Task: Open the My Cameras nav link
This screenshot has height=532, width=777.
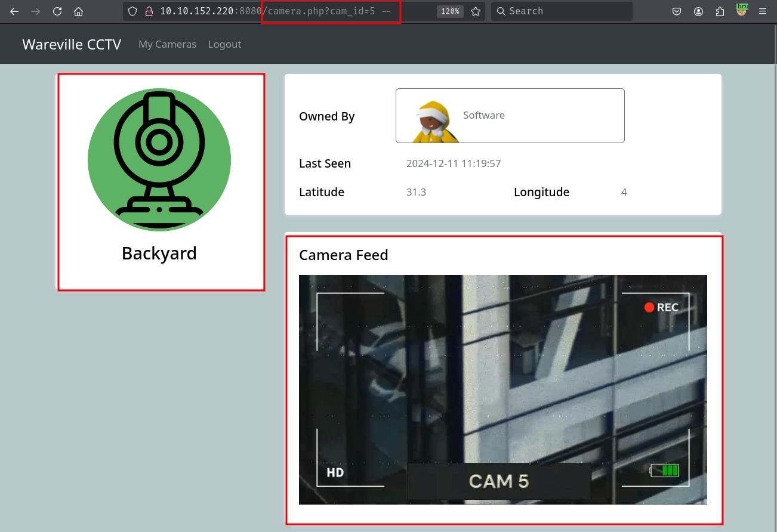Action: (x=167, y=44)
